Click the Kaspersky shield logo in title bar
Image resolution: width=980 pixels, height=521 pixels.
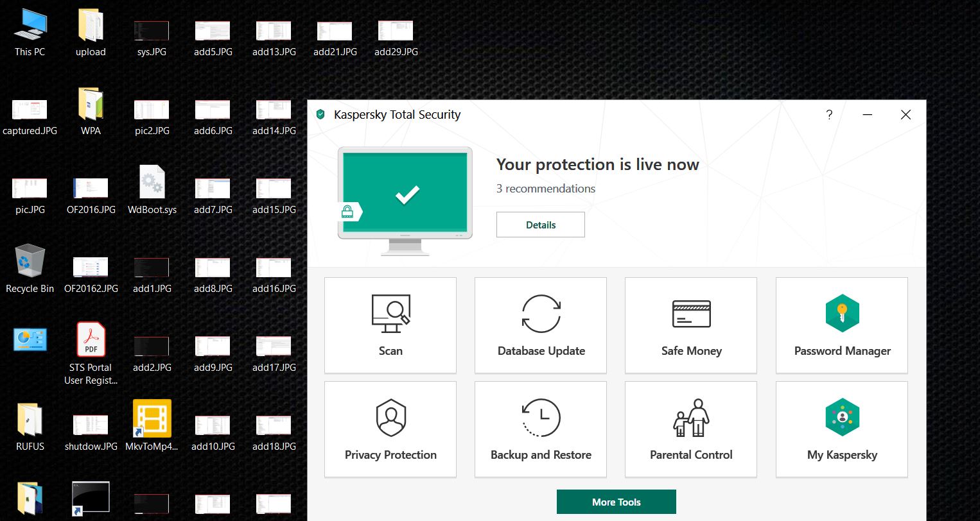320,115
